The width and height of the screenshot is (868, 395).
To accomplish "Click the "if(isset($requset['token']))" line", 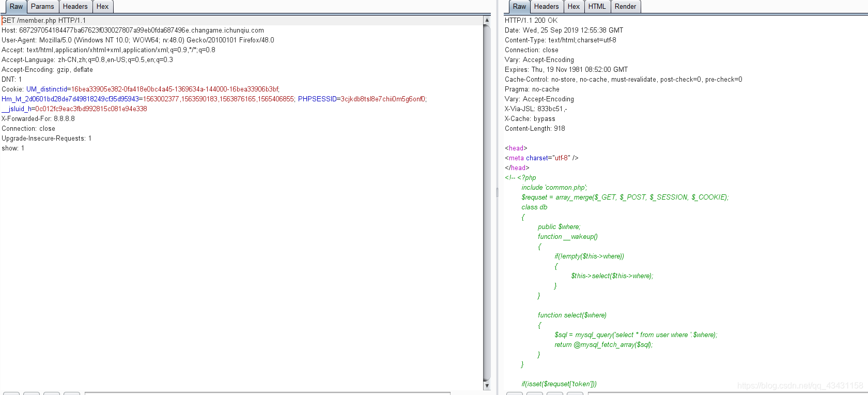I will 559,384.
